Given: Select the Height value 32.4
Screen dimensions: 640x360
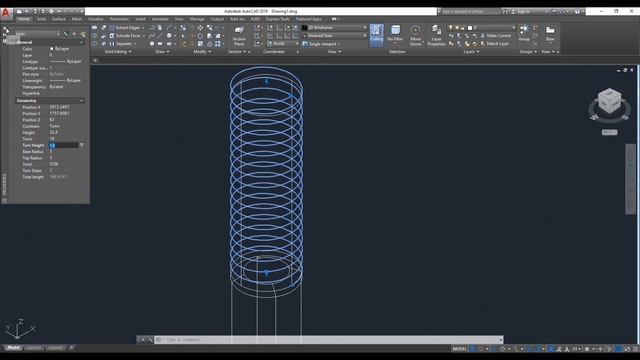Looking at the screenshot, I should pos(53,133).
